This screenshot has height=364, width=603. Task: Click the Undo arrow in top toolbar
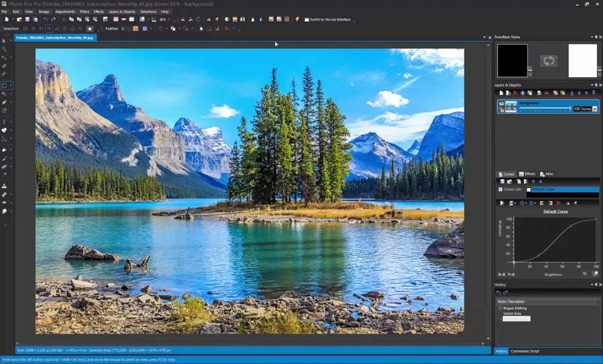tap(45, 19)
